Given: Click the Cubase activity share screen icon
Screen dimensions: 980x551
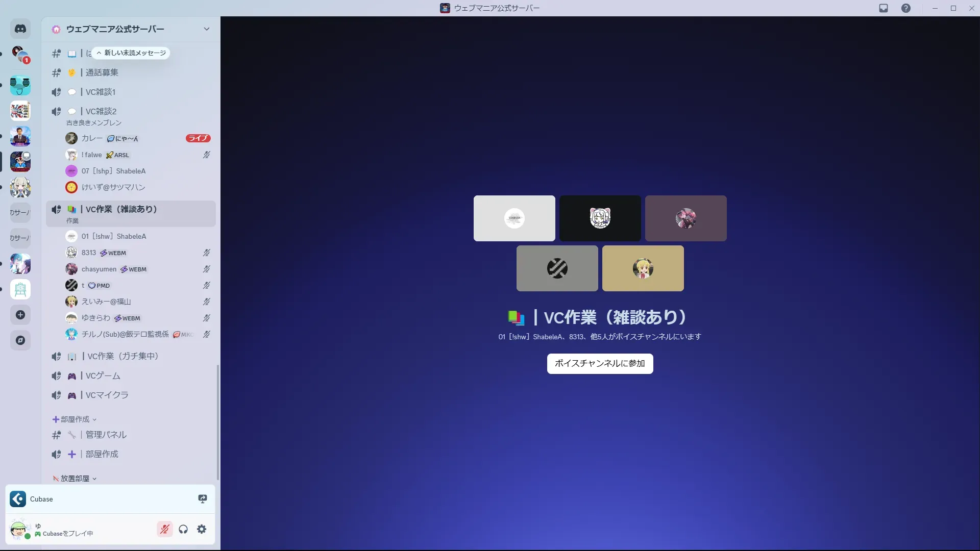Looking at the screenshot, I should click(203, 499).
